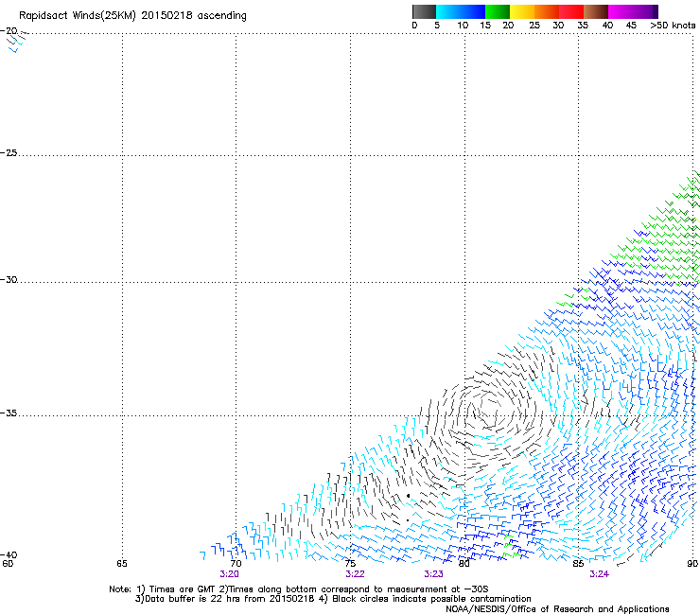Click the purple '3:20' time label
The width and height of the screenshot is (700, 615).
pos(229,574)
